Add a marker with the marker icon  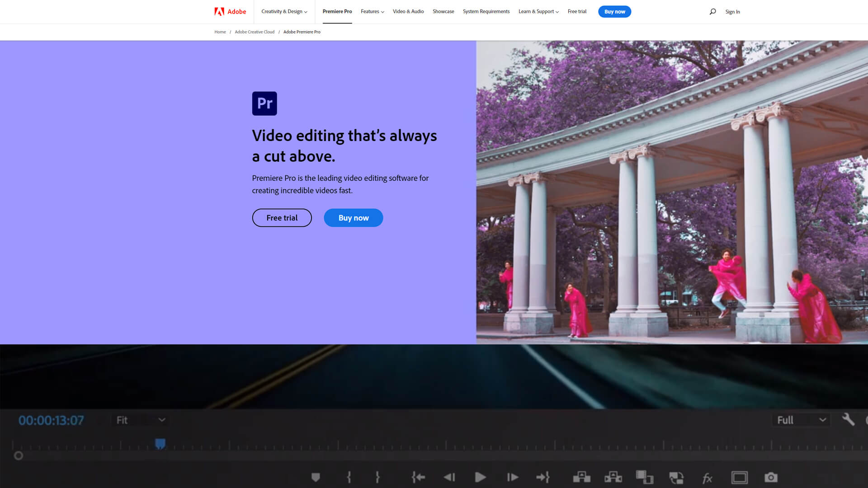(316, 477)
